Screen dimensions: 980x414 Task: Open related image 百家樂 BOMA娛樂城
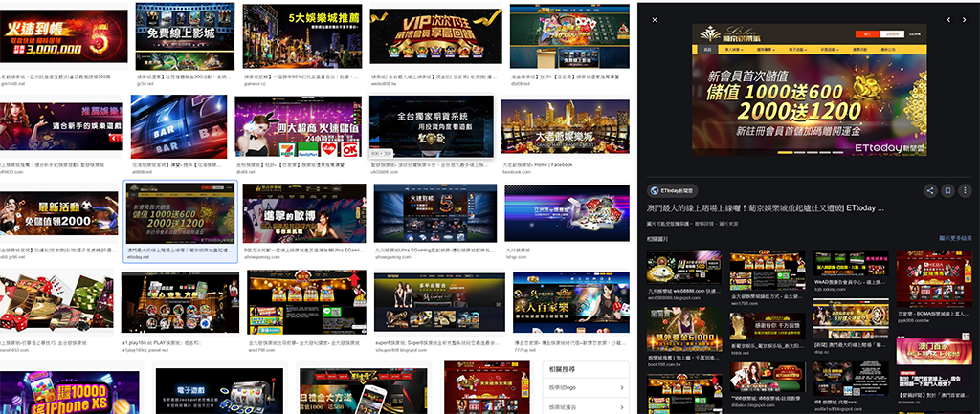[934, 280]
